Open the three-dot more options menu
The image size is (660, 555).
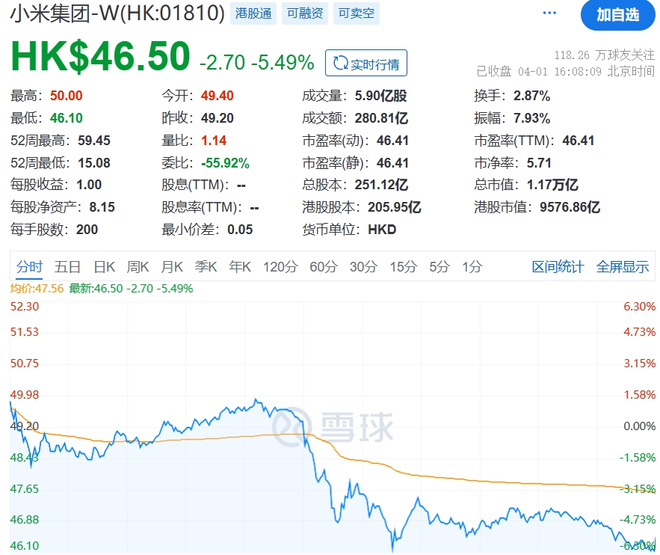point(547,14)
